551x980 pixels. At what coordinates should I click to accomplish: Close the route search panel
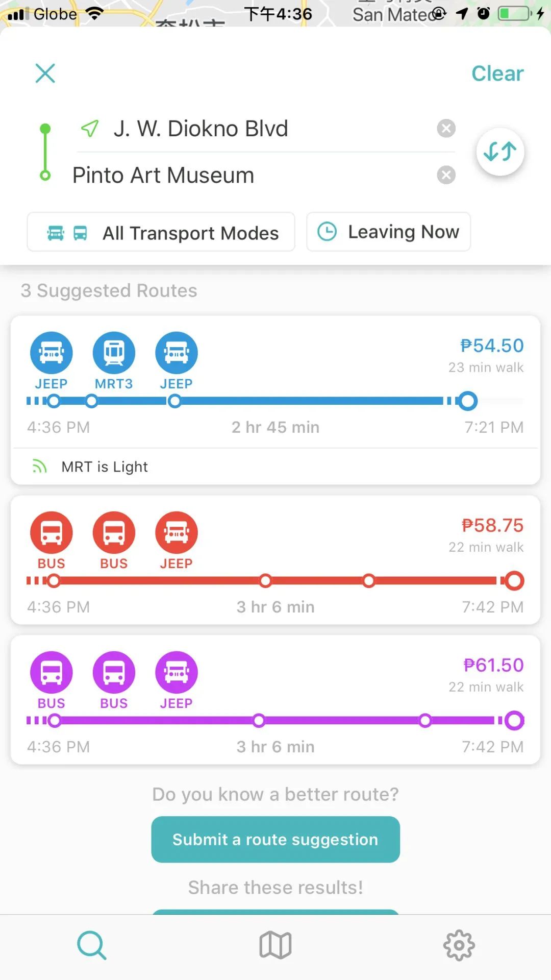click(x=45, y=73)
